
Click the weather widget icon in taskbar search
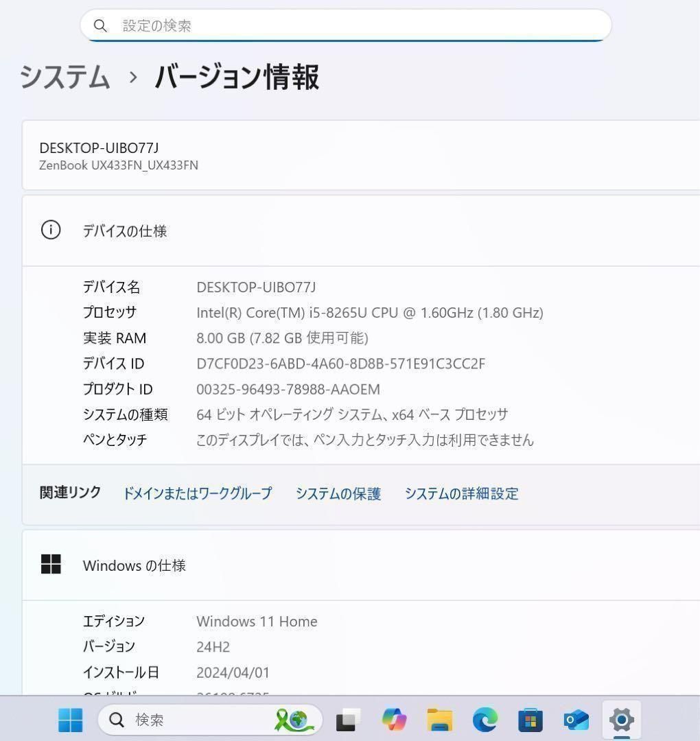295,720
